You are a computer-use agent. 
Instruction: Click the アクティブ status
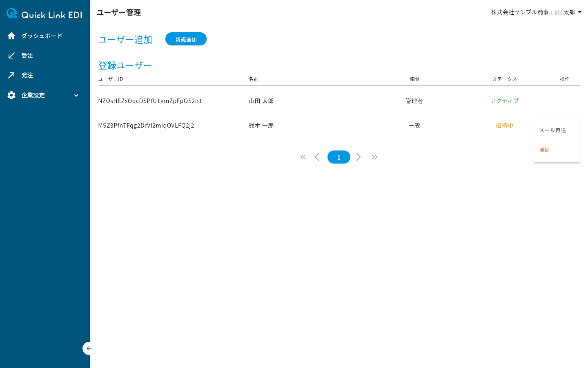click(504, 101)
